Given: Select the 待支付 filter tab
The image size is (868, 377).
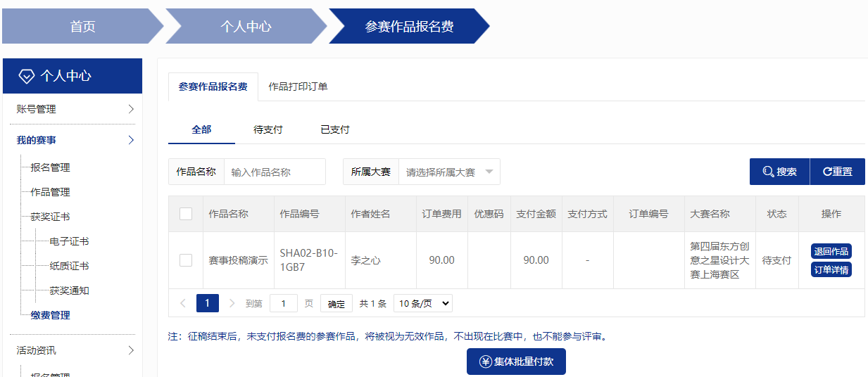Looking at the screenshot, I should pyautogui.click(x=268, y=129).
